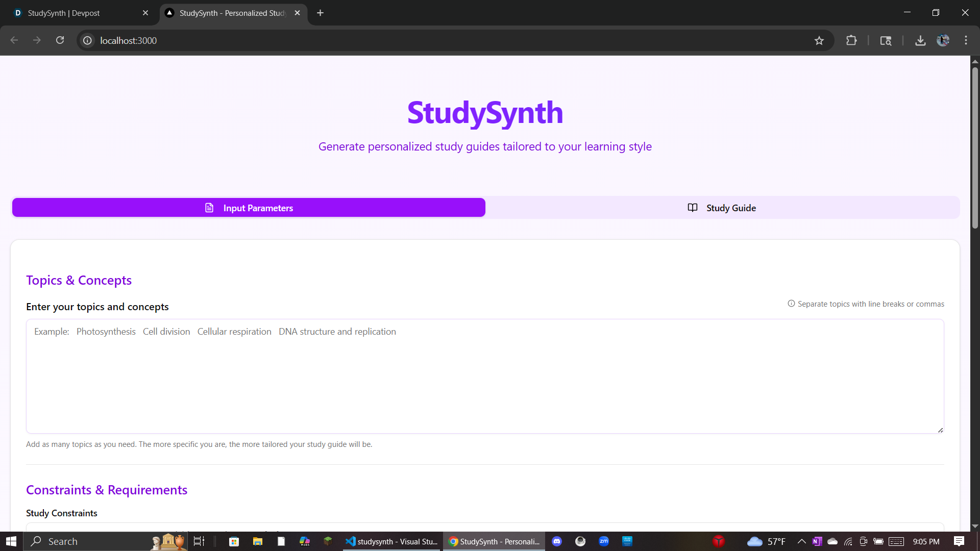
Task: Open Chrome three-dot menu
Action: (966, 41)
